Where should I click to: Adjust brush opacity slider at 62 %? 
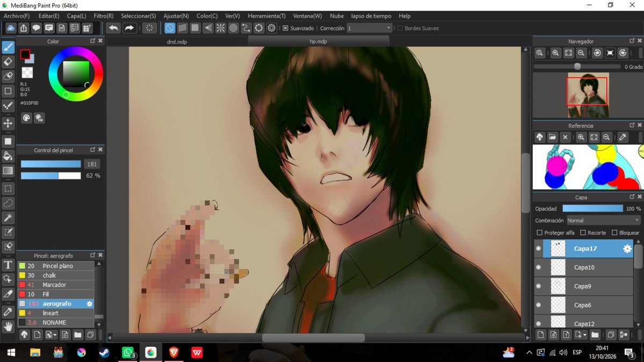pyautogui.click(x=51, y=175)
